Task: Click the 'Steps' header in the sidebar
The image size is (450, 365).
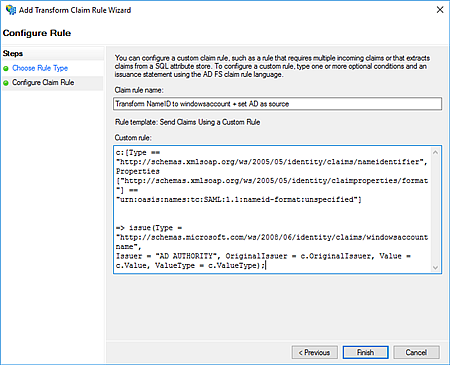Action: (13, 53)
